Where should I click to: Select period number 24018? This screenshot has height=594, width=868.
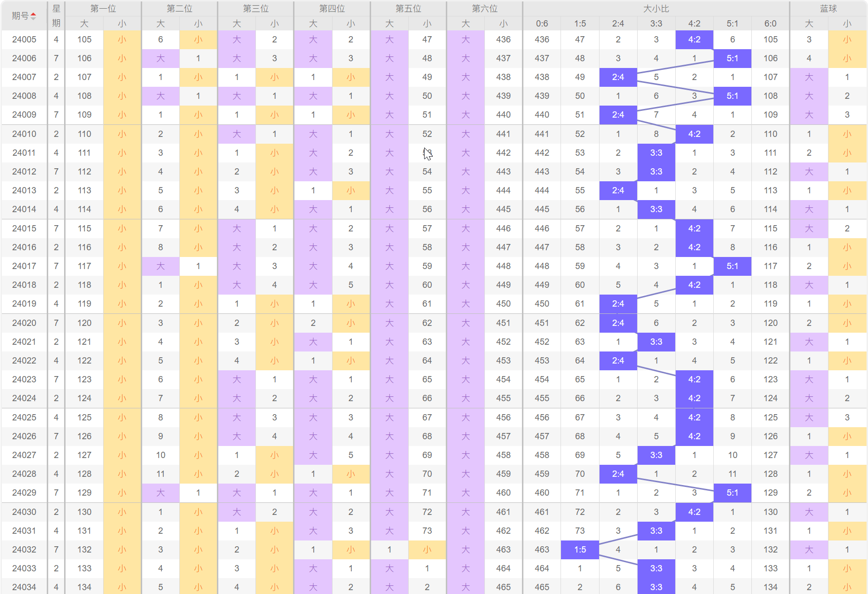click(24, 285)
